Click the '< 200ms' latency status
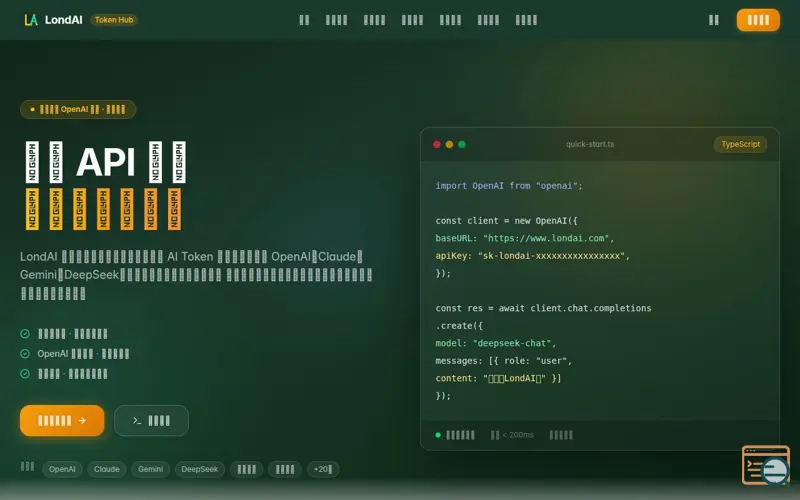The width and height of the screenshot is (800, 500). click(x=512, y=435)
